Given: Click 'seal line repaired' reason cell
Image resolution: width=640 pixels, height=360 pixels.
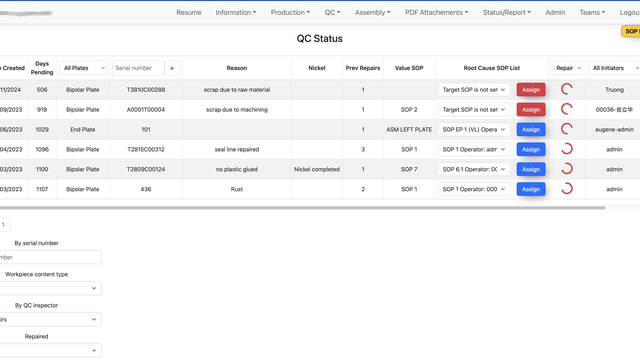Looking at the screenshot, I should 237,149.
